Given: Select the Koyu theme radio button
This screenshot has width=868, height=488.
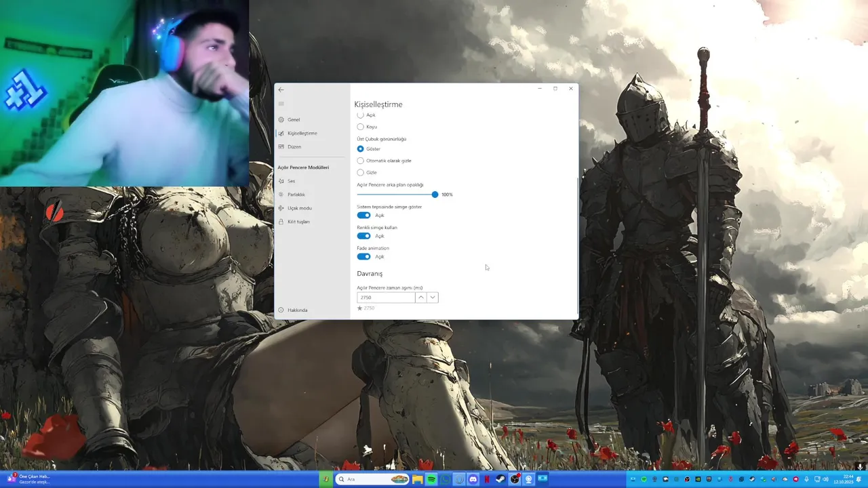Looking at the screenshot, I should (360, 127).
